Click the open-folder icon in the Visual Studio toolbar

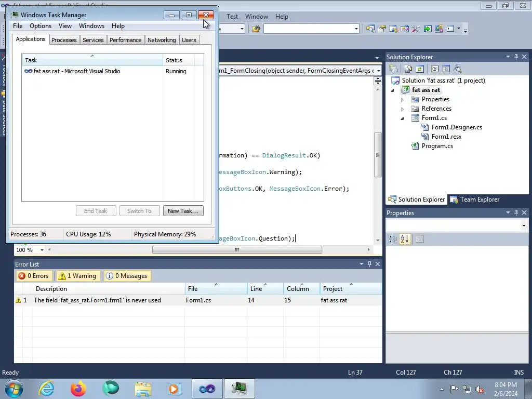[x=256, y=29]
